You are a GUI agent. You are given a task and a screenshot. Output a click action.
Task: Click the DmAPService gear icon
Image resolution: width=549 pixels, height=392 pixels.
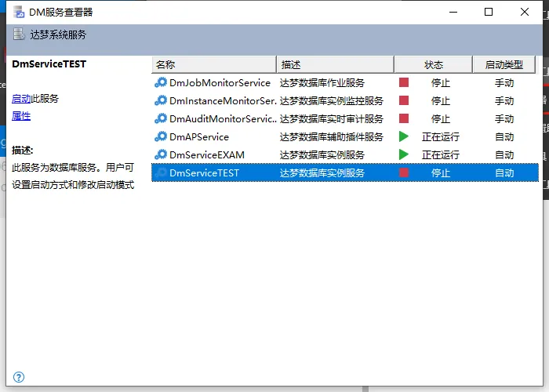coord(161,137)
